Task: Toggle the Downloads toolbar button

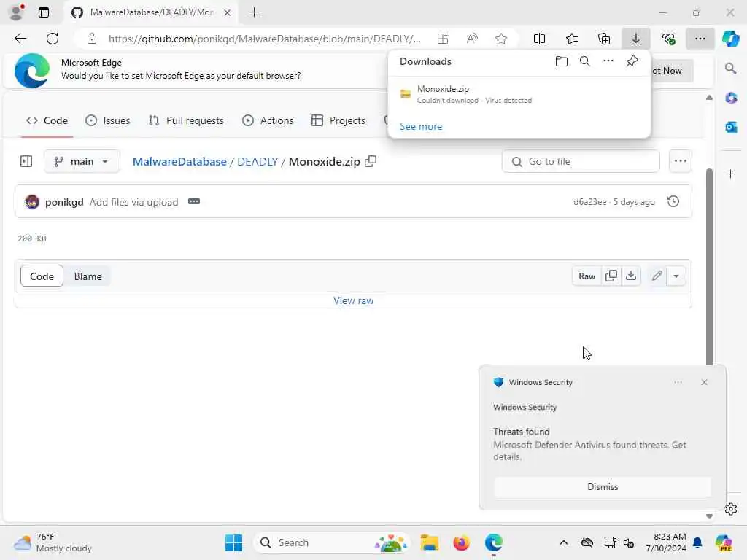Action: 636,39
